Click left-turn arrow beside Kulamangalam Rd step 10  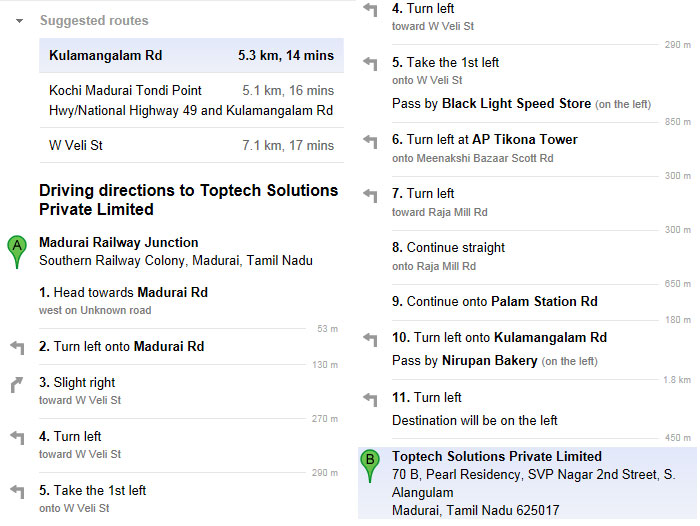[x=370, y=339]
